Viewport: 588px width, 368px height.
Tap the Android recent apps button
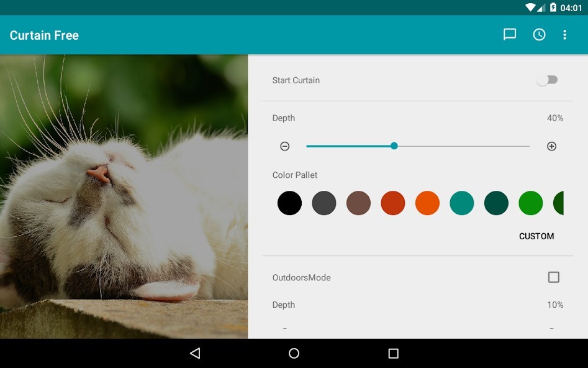coord(393,353)
